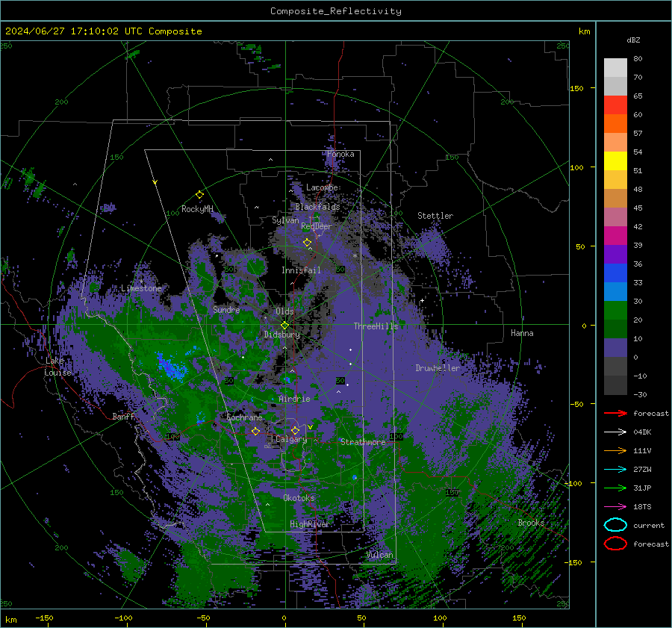This screenshot has width=672, height=628.
Task: Click the purple 10 dBZ color swatch
Action: [615, 348]
